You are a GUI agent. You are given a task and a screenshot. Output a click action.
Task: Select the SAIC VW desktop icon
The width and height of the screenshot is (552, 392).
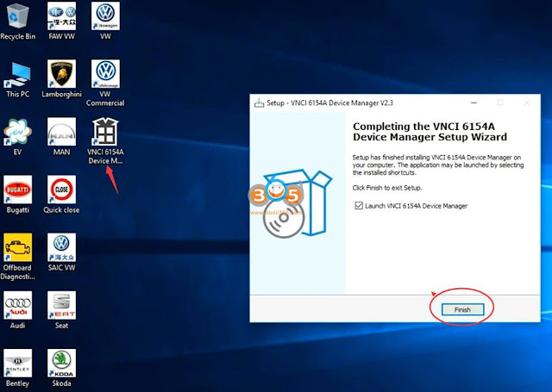[x=61, y=252]
